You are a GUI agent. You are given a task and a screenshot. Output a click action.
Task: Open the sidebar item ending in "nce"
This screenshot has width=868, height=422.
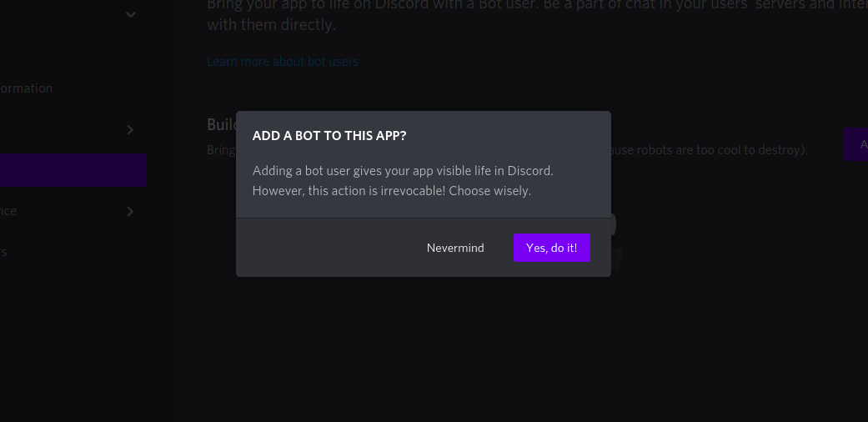click(x=9, y=211)
